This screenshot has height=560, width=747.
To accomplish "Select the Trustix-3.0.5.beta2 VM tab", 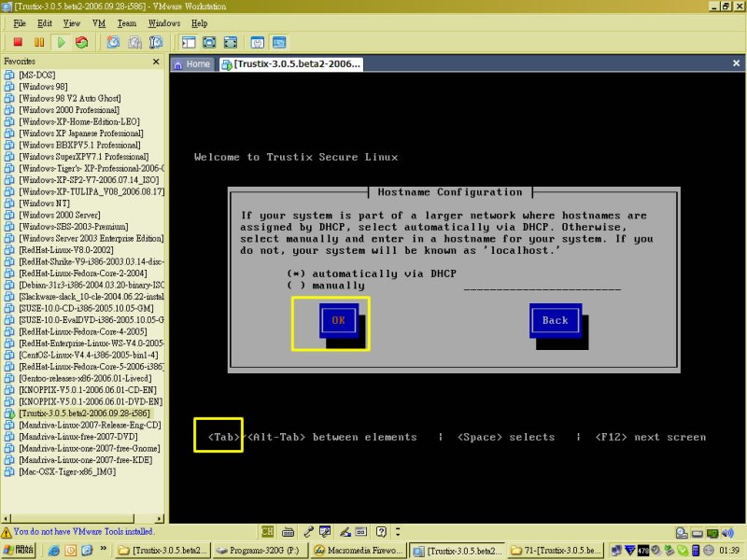I will 291,63.
